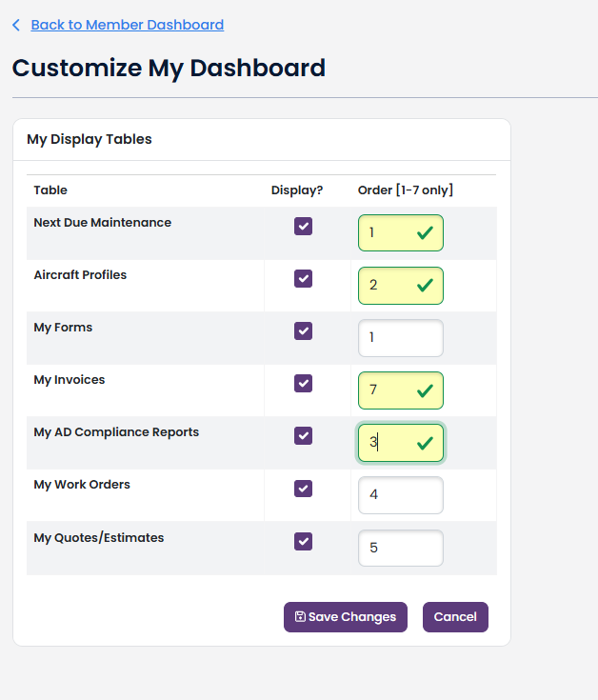The width and height of the screenshot is (598, 700).
Task: Uncheck My Invoices display checkbox
Action: tap(303, 384)
